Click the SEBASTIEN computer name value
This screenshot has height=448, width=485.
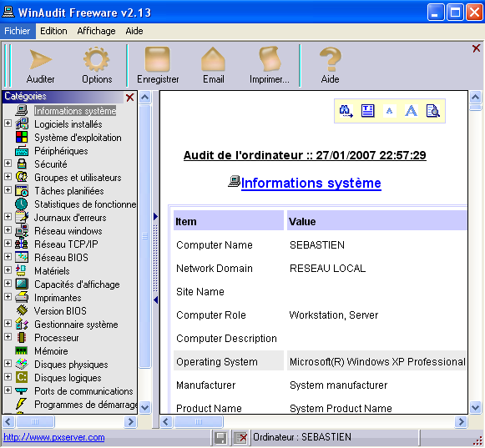tap(317, 245)
